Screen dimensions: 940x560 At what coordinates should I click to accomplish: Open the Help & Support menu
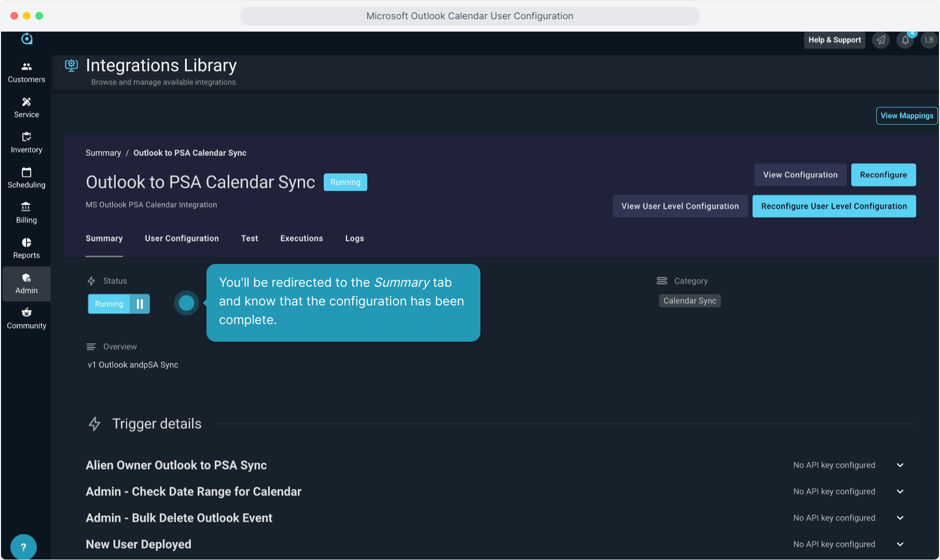click(x=834, y=40)
